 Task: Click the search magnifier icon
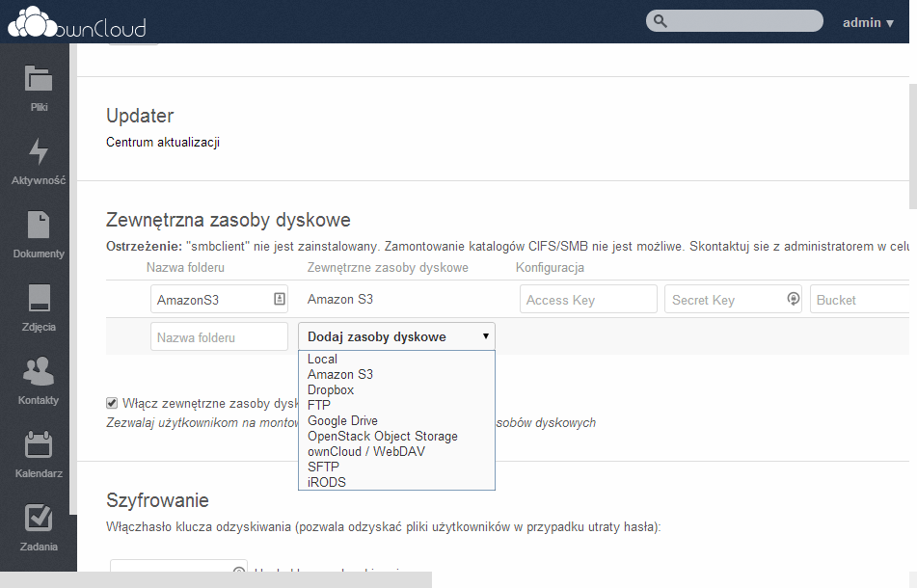tap(661, 21)
